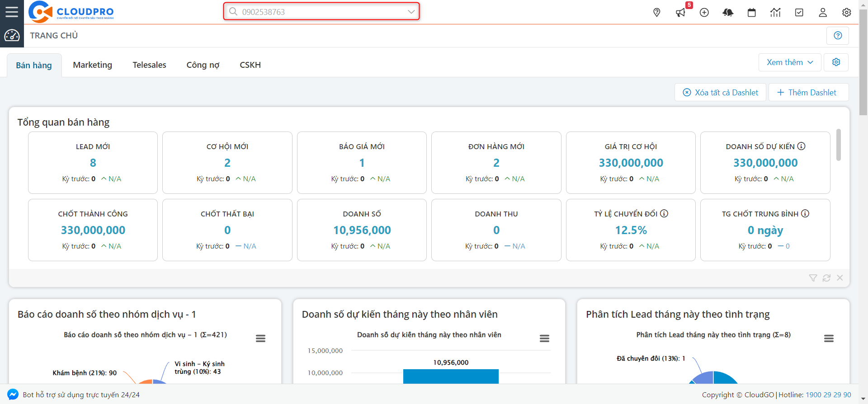The width and height of the screenshot is (868, 404).
Task: Click the dashlet inner scrollbar
Action: pyautogui.click(x=838, y=145)
